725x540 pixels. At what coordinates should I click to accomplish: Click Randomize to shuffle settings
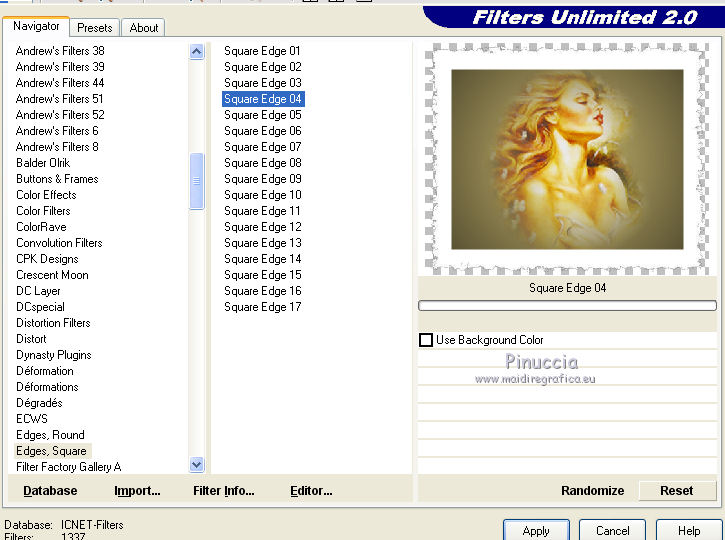click(592, 491)
